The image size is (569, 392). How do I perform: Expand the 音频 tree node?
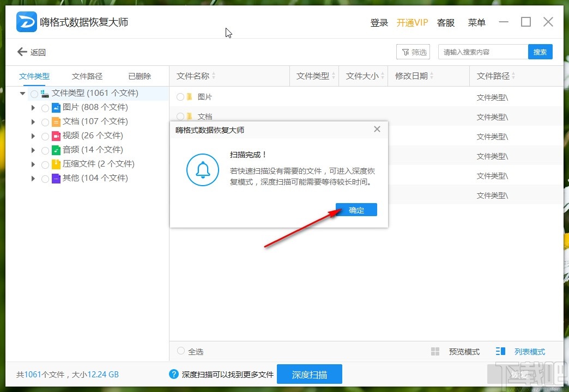(x=33, y=150)
